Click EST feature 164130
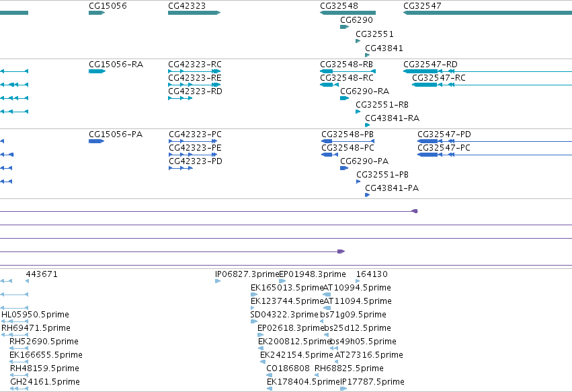The width and height of the screenshot is (572, 392). pos(372,274)
